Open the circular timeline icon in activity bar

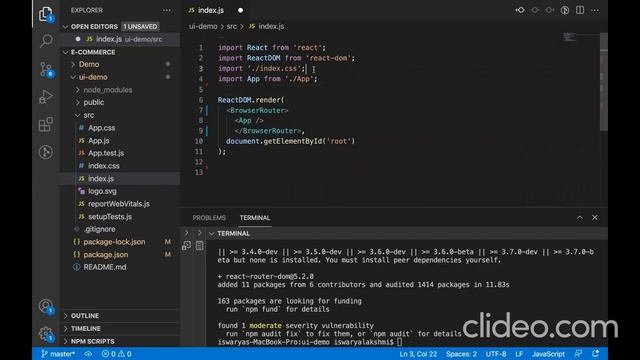pos(46,152)
